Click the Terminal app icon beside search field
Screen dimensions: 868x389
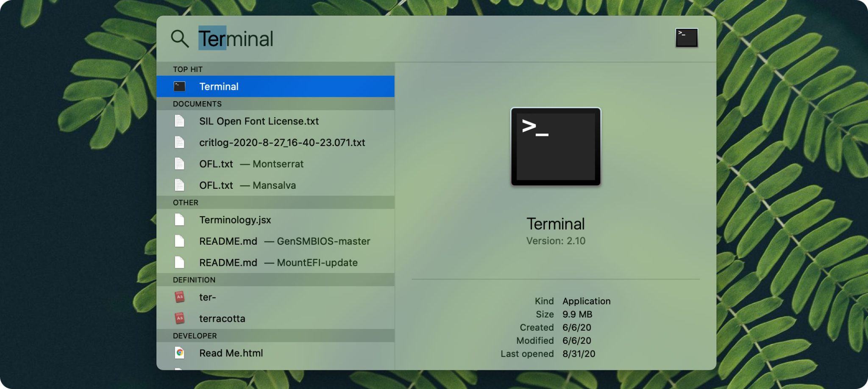[x=687, y=38]
